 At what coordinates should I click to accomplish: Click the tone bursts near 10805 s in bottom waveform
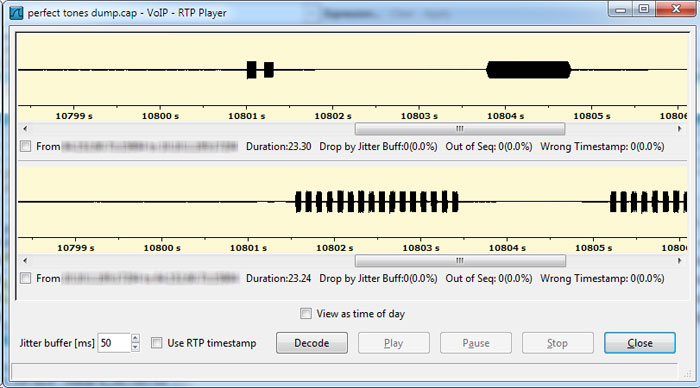pyautogui.click(x=649, y=202)
